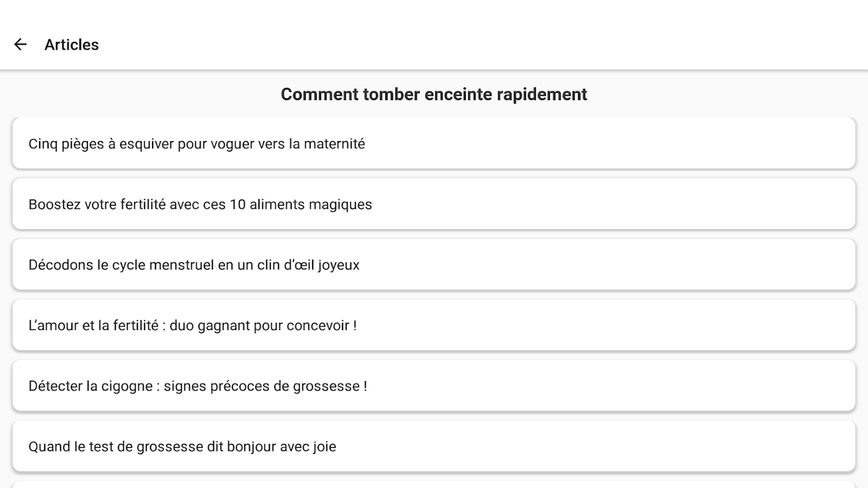Go back using the arrow icon
The width and height of the screenshot is (868, 488).
tap(20, 45)
